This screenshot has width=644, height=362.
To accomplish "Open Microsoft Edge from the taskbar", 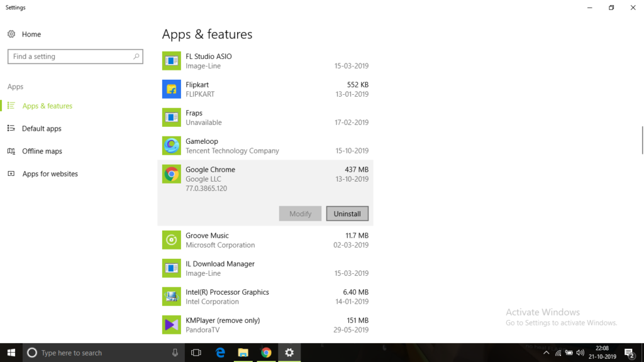I will point(221,353).
